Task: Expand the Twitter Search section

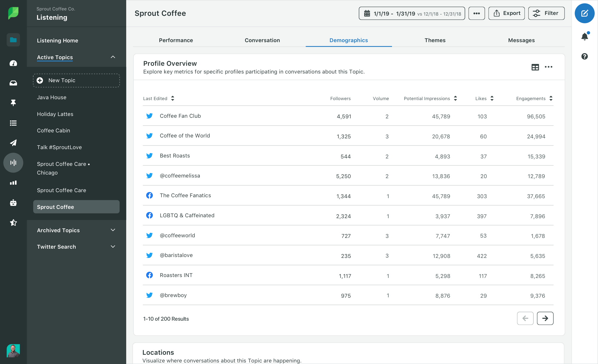Action: tap(113, 247)
